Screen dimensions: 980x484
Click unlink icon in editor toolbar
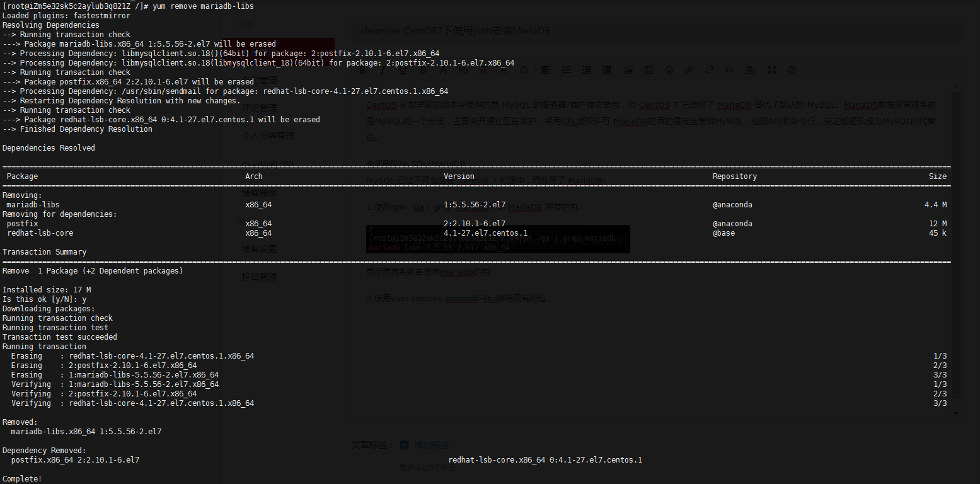click(x=709, y=70)
